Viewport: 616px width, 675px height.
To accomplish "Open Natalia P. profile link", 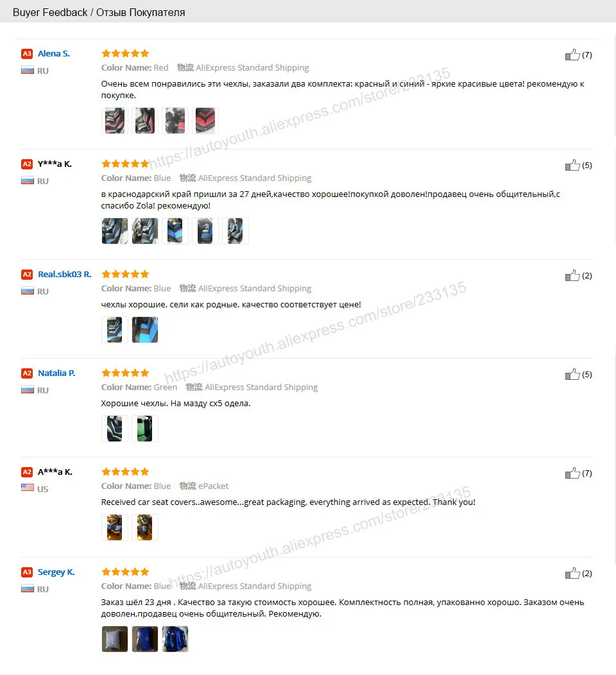I will 56,373.
